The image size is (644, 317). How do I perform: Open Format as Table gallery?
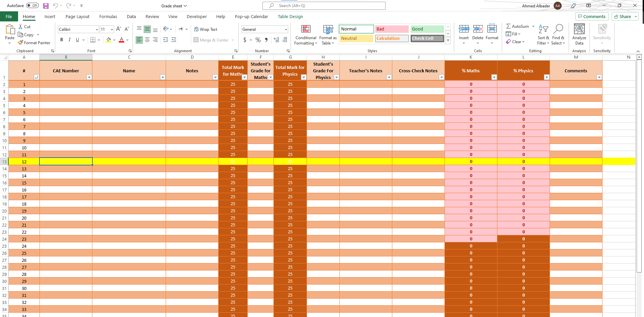[328, 35]
